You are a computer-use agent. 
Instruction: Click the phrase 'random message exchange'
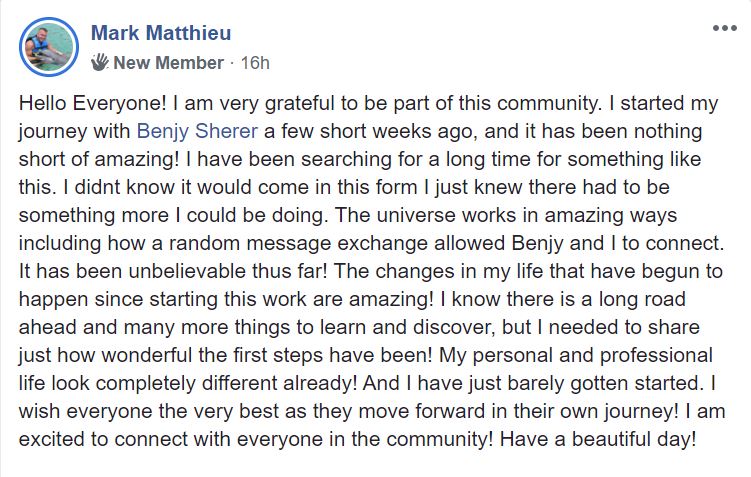[x=298, y=243]
